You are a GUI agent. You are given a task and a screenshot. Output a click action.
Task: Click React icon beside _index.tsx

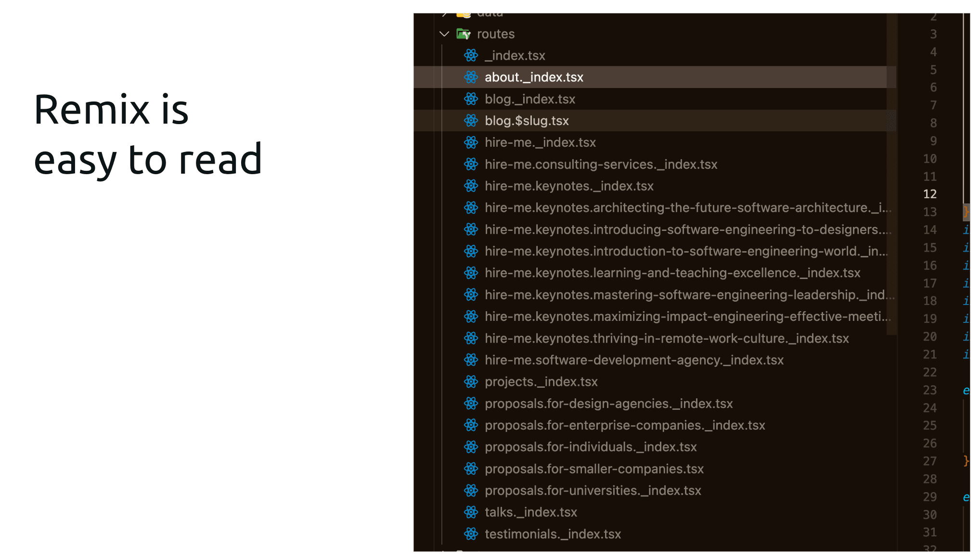click(x=471, y=55)
